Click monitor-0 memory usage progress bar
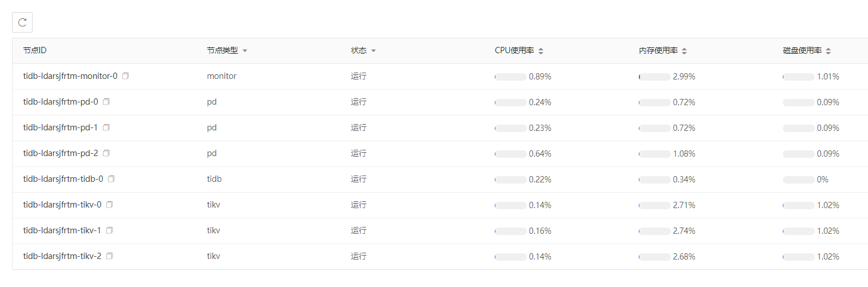 pyautogui.click(x=655, y=77)
